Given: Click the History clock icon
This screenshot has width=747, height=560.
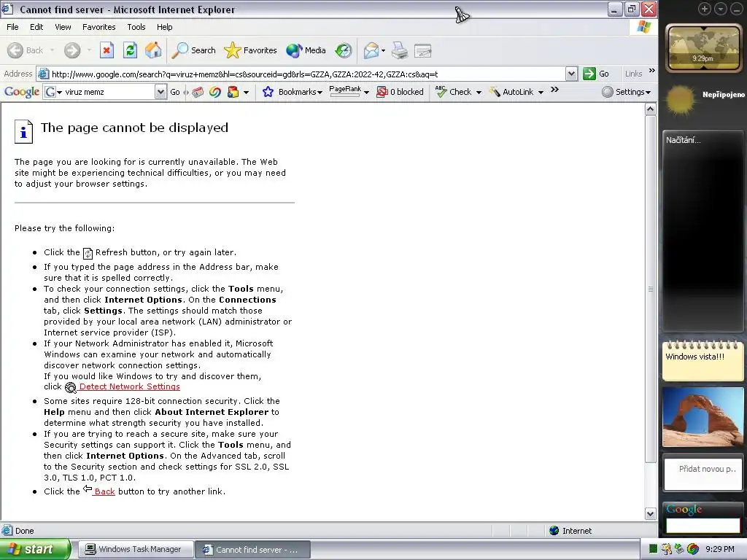Looking at the screenshot, I should pyautogui.click(x=343, y=50).
